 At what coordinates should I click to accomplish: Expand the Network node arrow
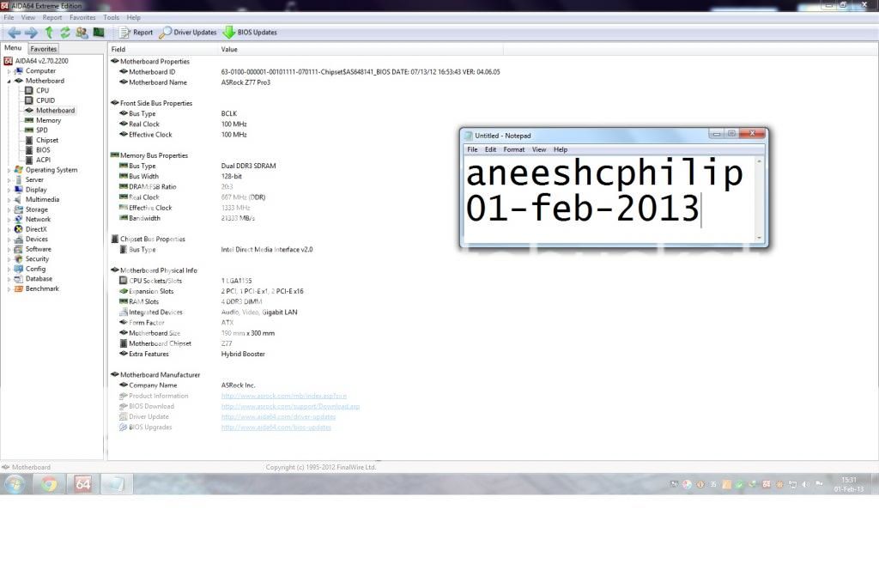pyautogui.click(x=9, y=220)
